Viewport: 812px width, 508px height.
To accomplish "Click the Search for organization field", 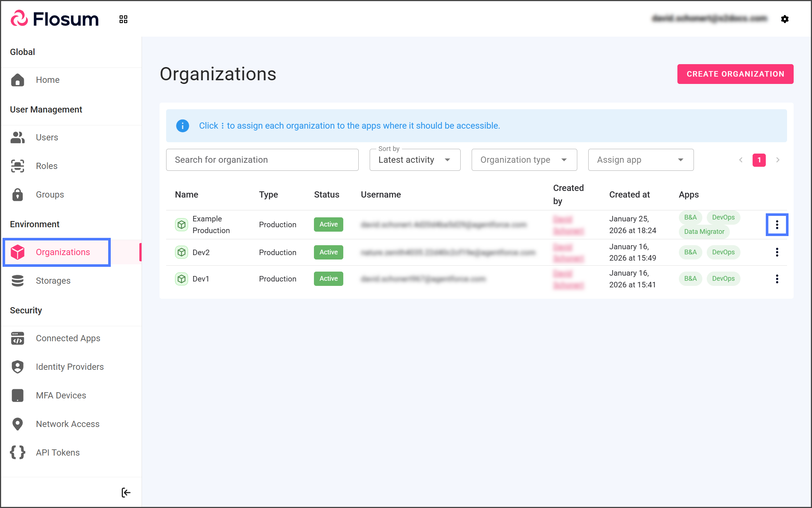I will pyautogui.click(x=262, y=160).
